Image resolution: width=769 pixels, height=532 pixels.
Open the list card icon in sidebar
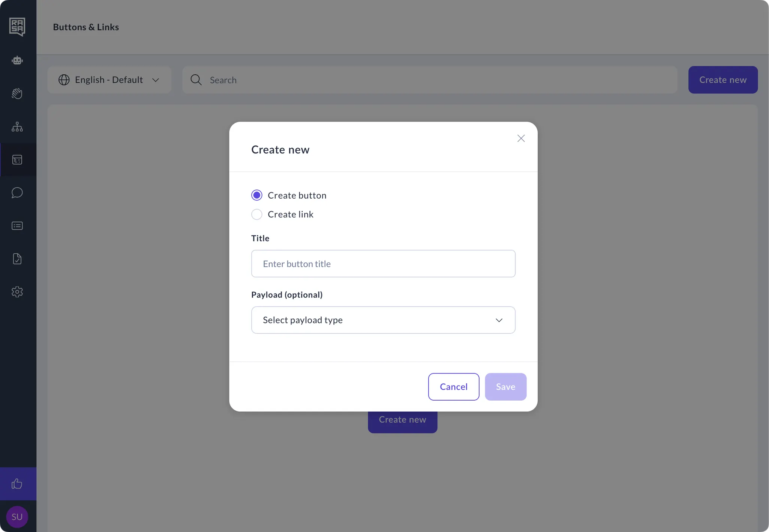click(x=17, y=226)
